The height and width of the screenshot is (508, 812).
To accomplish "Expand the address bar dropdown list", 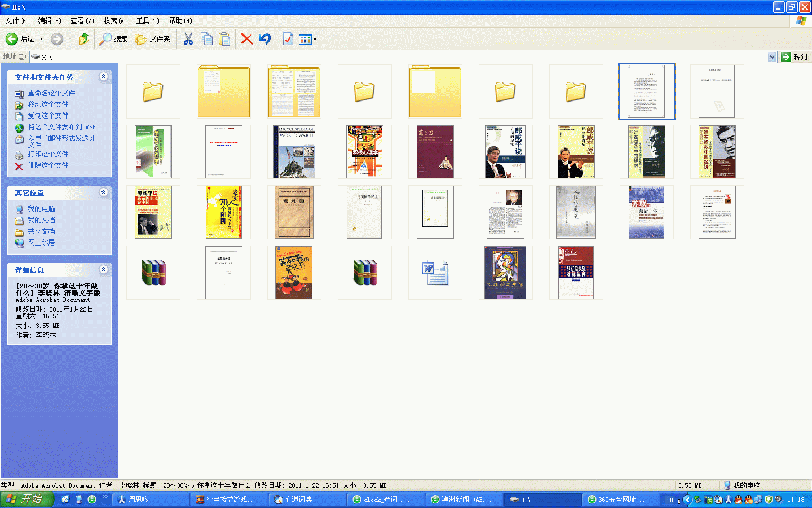I will (x=772, y=57).
